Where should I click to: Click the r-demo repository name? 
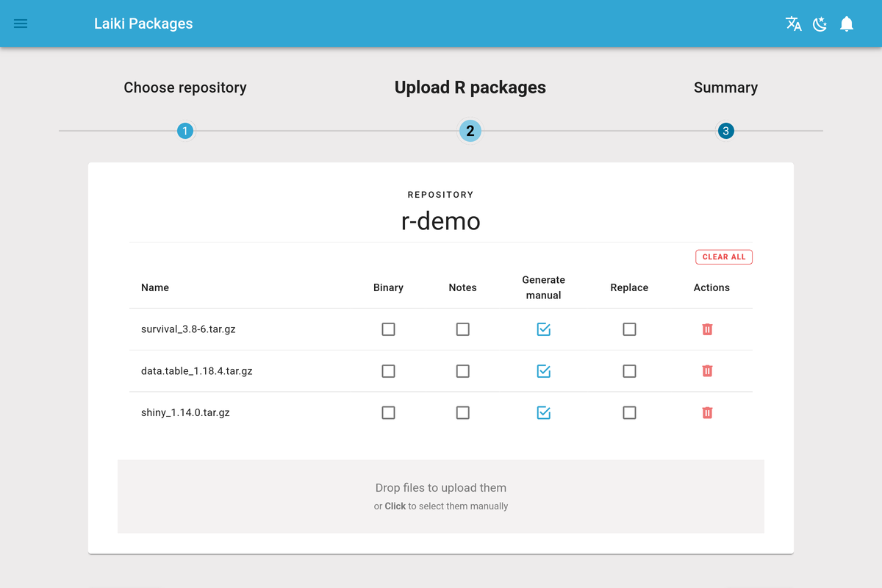click(x=441, y=221)
